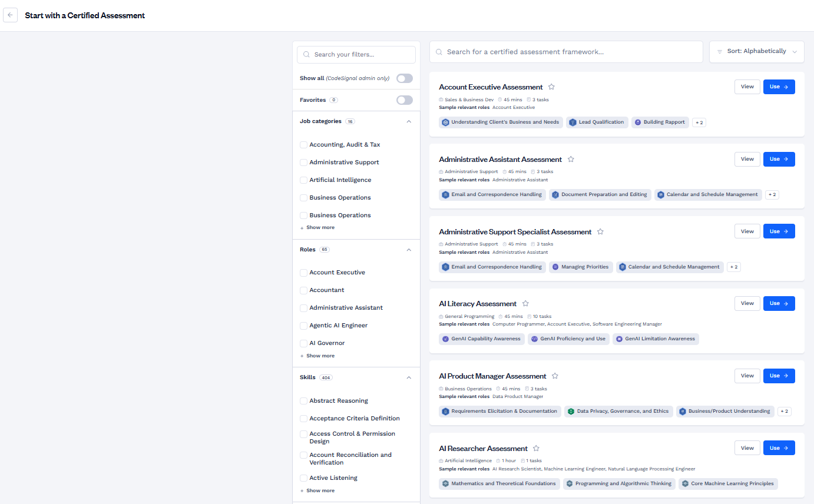Image resolution: width=814 pixels, height=504 pixels.
Task: Favorite the Account Executive Assessment star
Action: point(551,87)
